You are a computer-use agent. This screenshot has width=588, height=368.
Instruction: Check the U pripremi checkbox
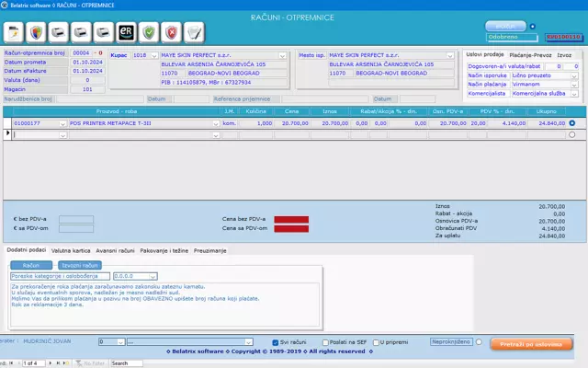(x=376, y=341)
